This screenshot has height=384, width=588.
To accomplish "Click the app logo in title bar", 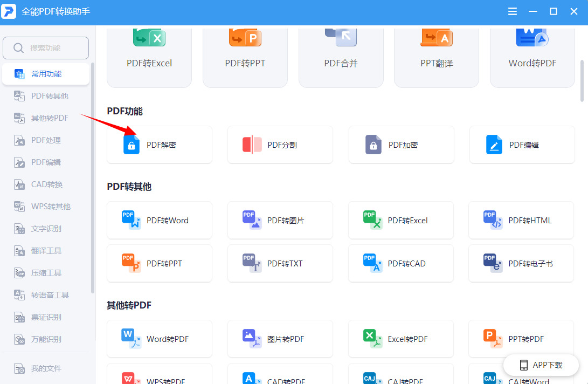I will click(9, 11).
